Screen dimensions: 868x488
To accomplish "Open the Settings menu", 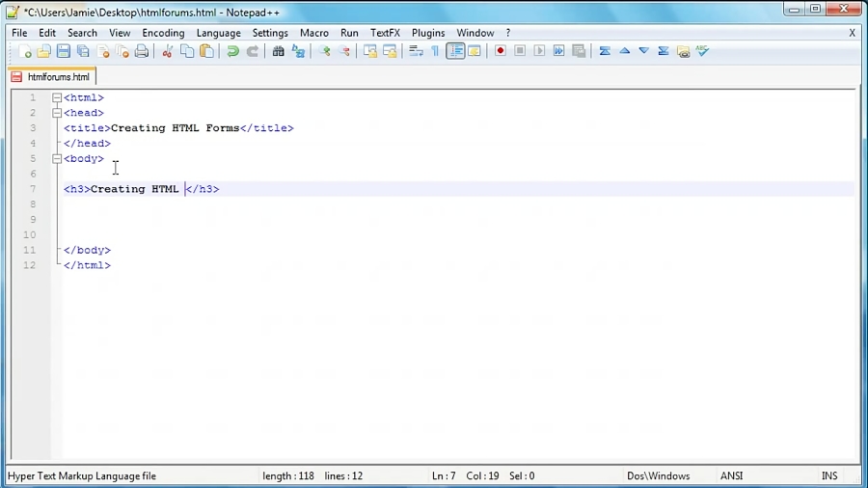I will [x=270, y=33].
